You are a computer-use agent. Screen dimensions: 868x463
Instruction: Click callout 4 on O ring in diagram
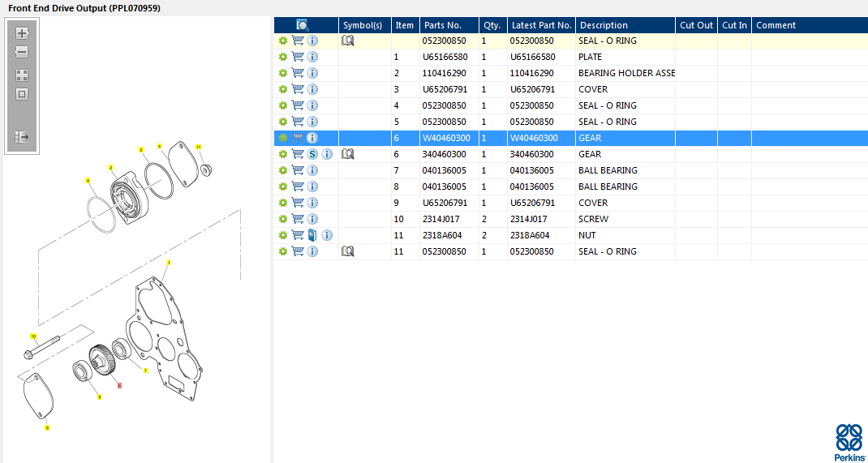(x=88, y=180)
